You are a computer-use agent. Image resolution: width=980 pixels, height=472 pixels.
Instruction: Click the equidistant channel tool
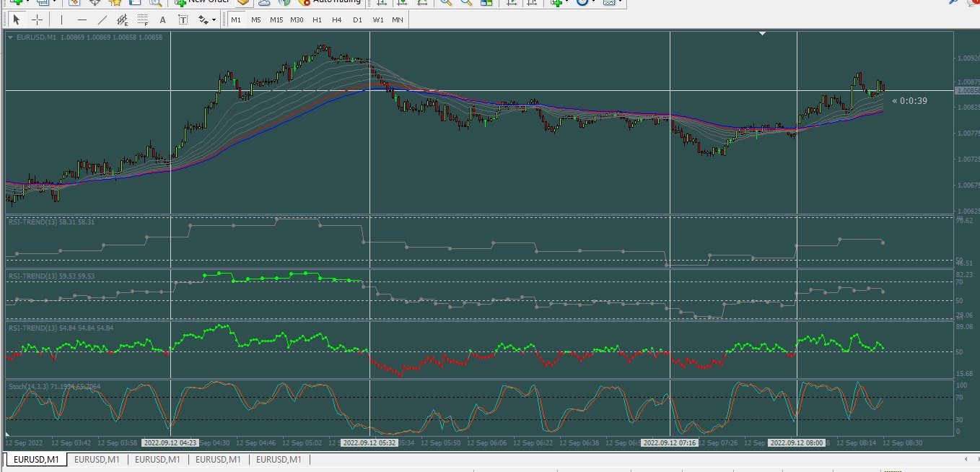[x=123, y=19]
